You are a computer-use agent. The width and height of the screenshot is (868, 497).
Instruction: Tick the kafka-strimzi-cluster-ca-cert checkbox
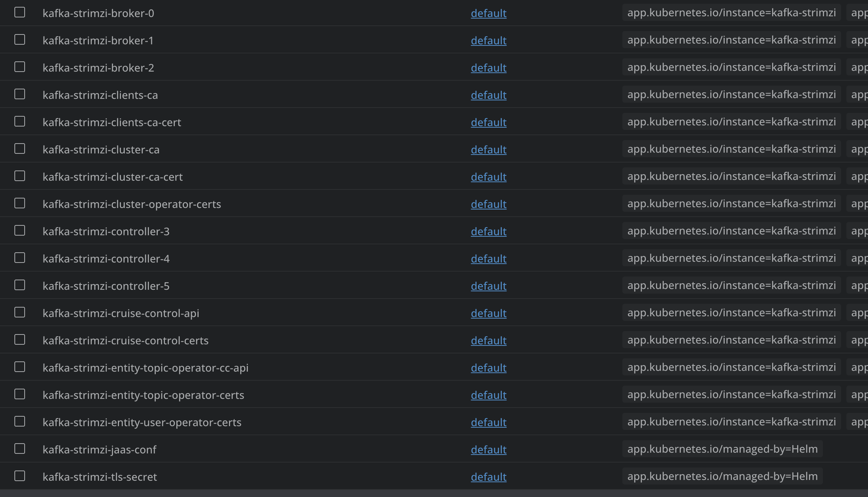[20, 176]
